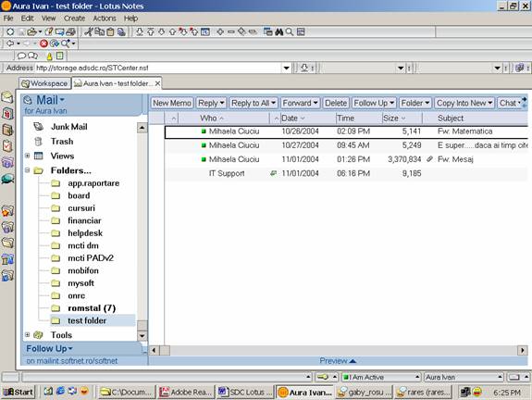Click the Copy toolbar icon
The image size is (532, 400).
click(99, 31)
